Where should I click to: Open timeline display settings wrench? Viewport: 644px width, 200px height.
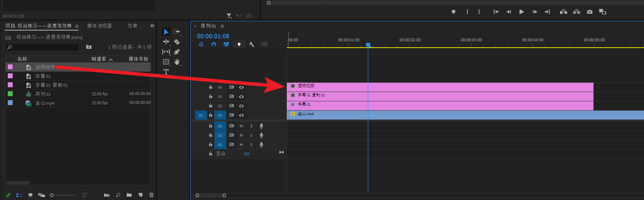point(252,44)
